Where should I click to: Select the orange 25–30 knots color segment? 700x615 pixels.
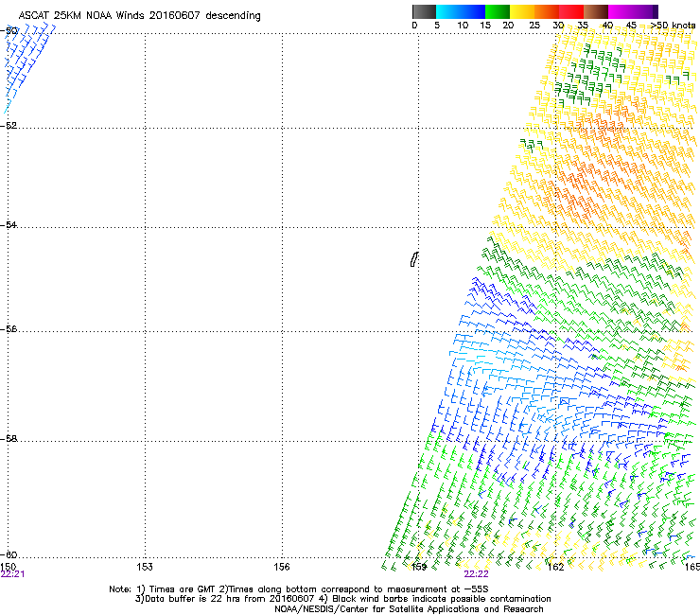[x=547, y=11]
